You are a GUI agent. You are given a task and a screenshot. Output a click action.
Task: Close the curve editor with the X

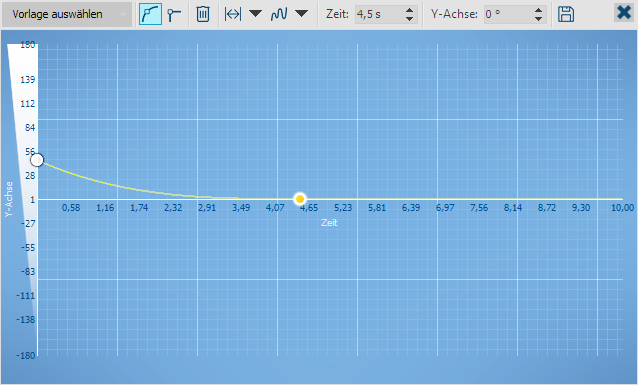(624, 13)
